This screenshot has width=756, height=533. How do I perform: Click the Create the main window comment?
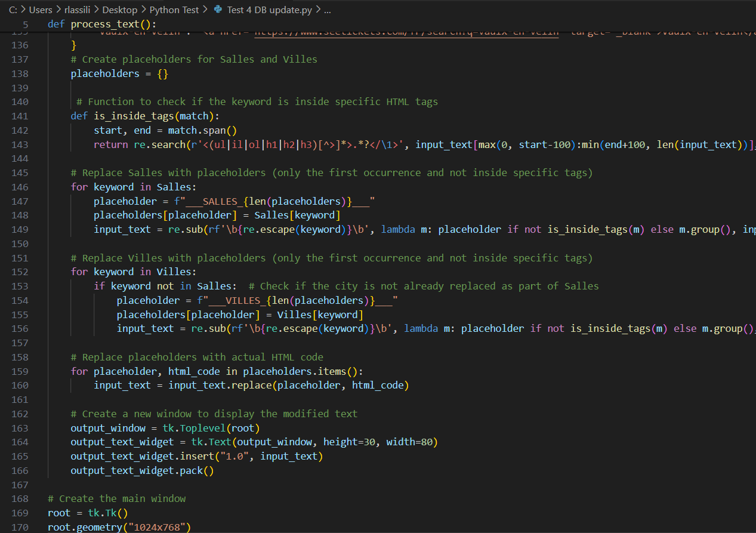point(116,498)
